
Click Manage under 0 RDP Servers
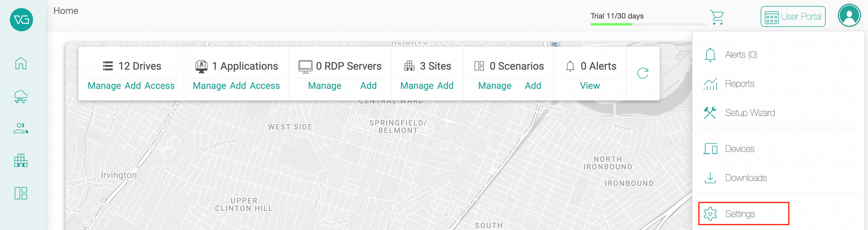325,86
